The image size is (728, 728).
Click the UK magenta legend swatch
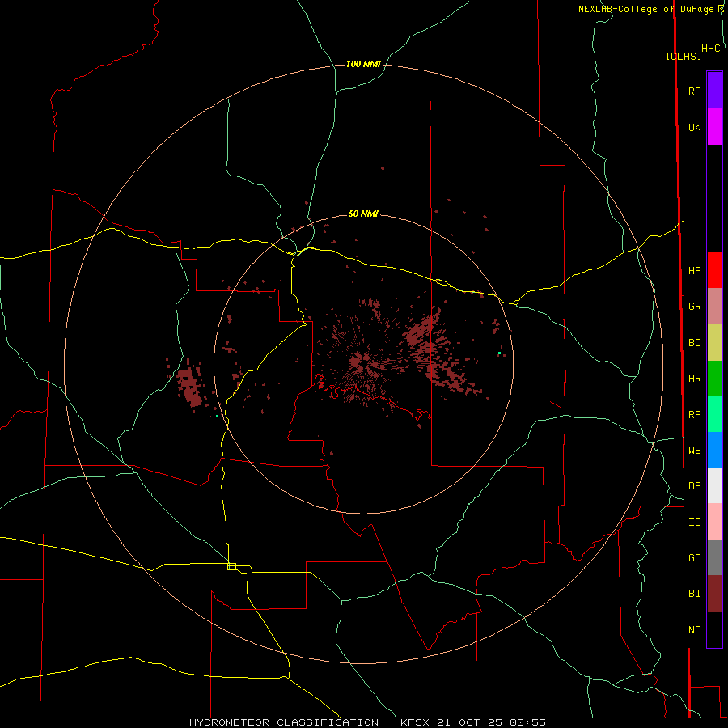coord(714,127)
